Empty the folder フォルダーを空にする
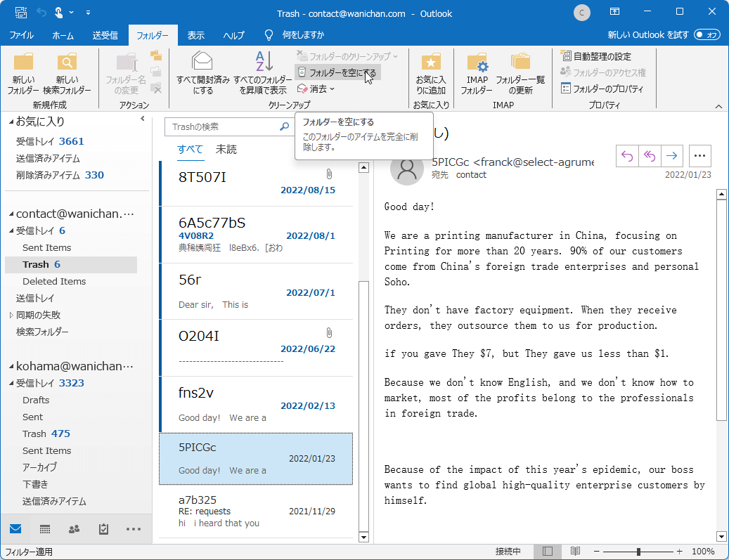The height and width of the screenshot is (560, 729). 337,72
